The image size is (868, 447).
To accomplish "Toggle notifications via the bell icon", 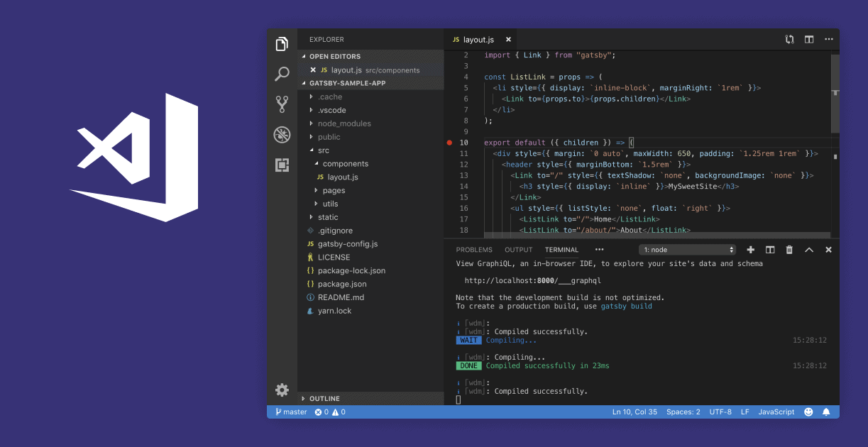I will (x=825, y=412).
